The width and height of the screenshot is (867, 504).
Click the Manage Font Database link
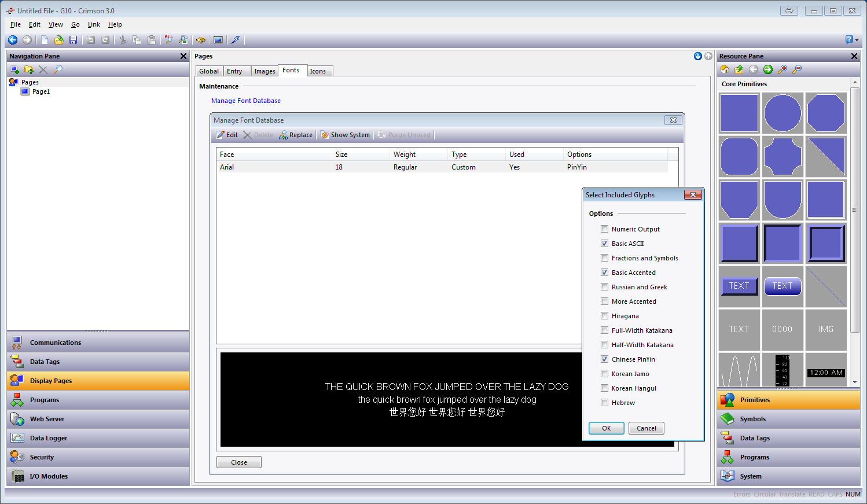(x=246, y=101)
